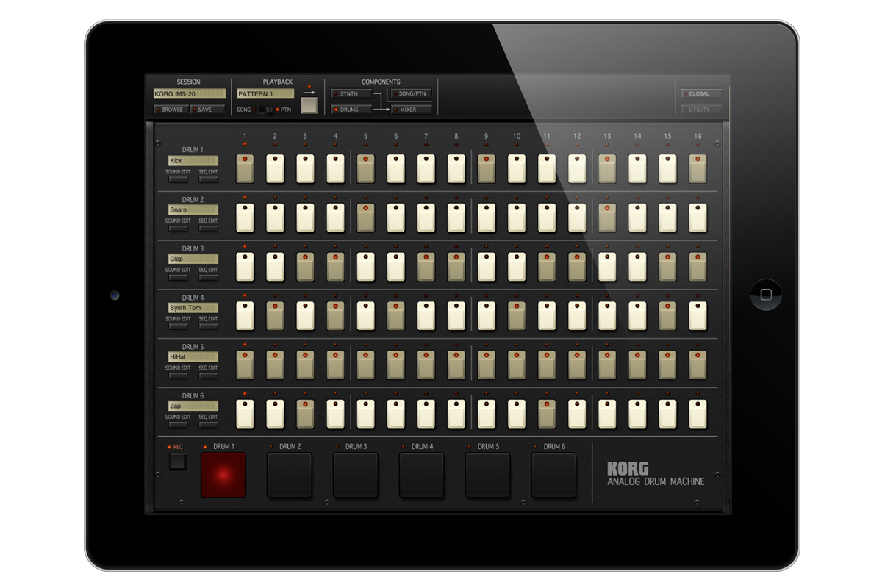The image size is (882, 588).
Task: Open SOUND EDIT for Drum 1 Kick
Action: (178, 179)
